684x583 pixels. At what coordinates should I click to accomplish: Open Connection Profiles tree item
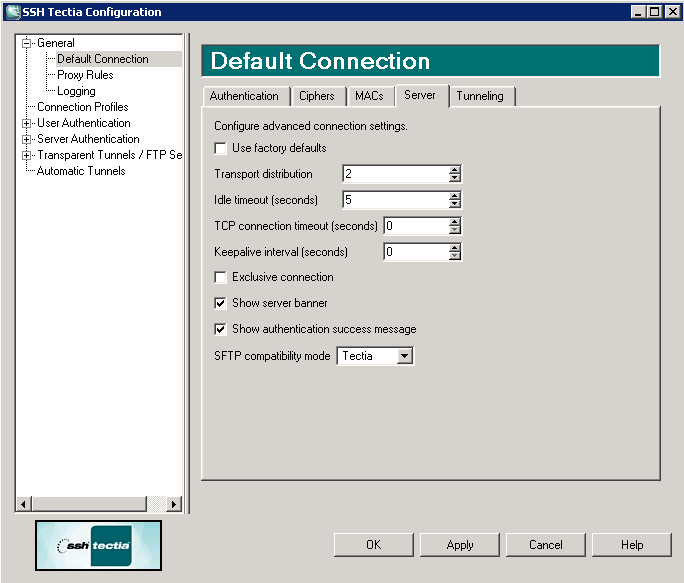(83, 107)
